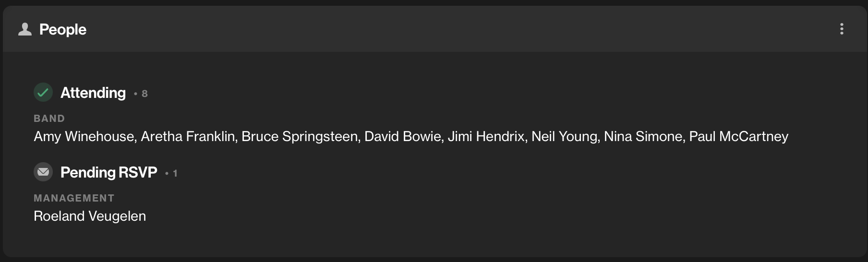The width and height of the screenshot is (868, 262).
Task: Click the Pending RSVP envelope icon
Action: (43, 172)
